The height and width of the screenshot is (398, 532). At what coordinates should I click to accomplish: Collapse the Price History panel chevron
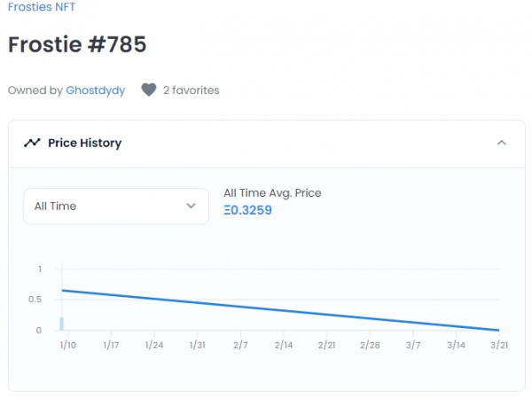click(x=501, y=143)
